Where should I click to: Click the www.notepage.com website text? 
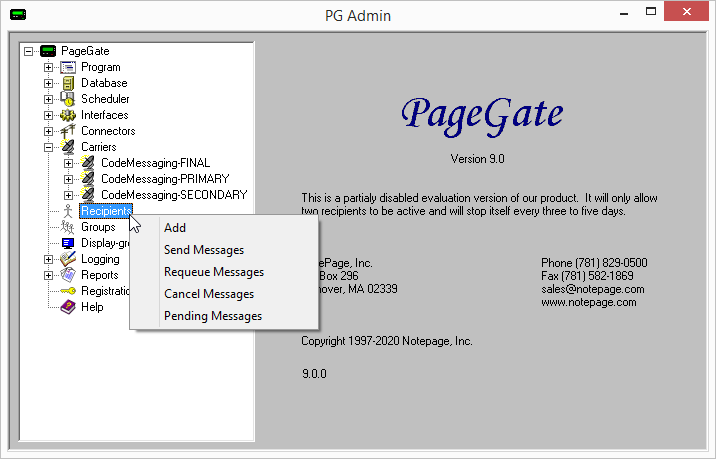[x=589, y=302]
